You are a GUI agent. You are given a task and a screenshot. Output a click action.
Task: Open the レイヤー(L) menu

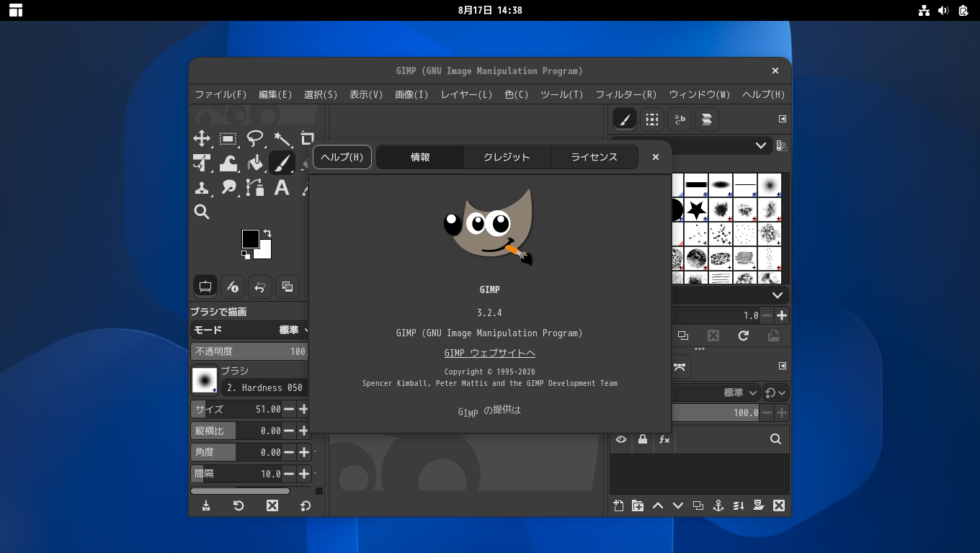[466, 94]
